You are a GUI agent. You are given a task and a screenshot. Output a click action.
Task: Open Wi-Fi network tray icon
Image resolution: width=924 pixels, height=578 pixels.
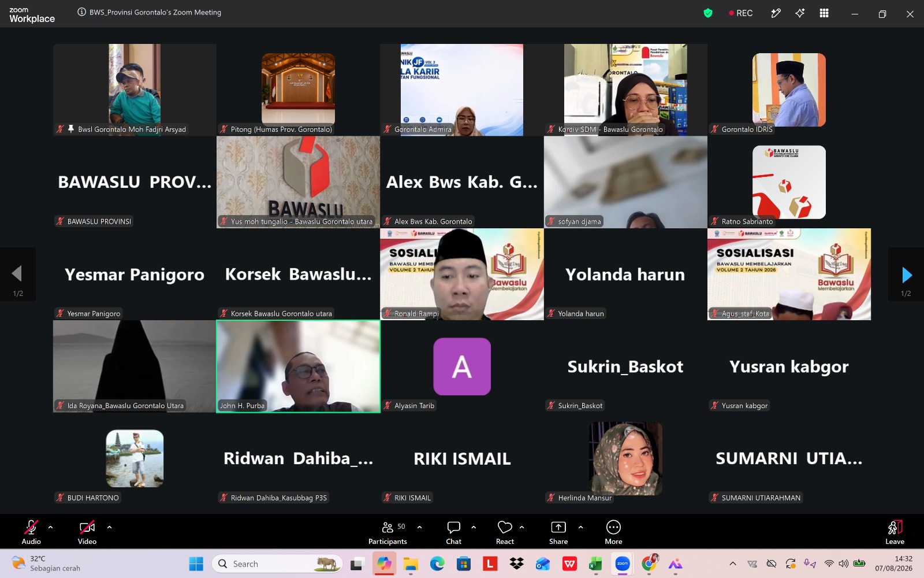click(829, 564)
